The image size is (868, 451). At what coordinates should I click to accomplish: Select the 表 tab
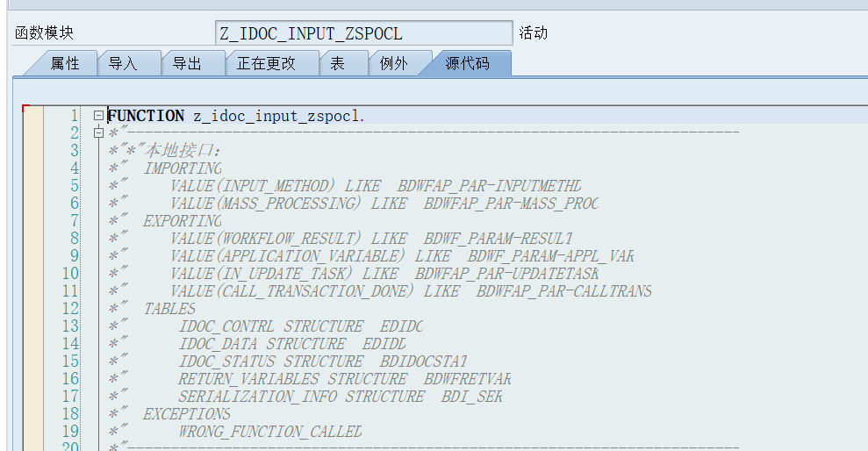click(x=338, y=64)
